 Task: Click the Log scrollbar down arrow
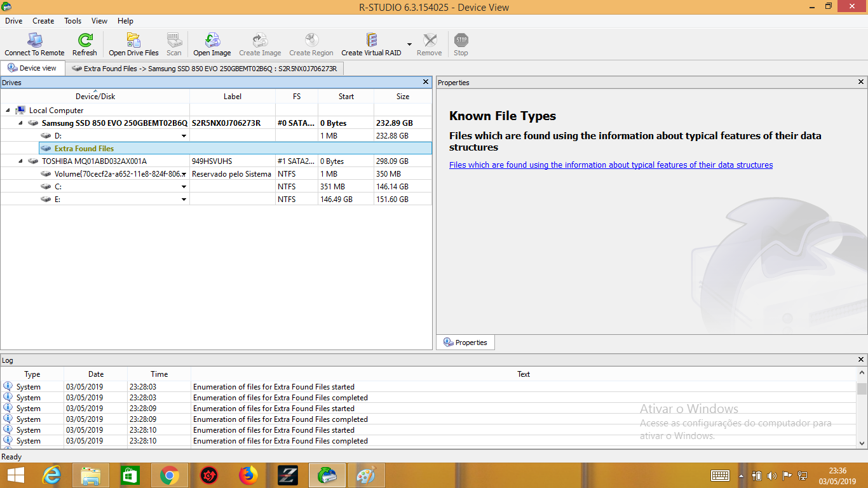[x=862, y=444]
